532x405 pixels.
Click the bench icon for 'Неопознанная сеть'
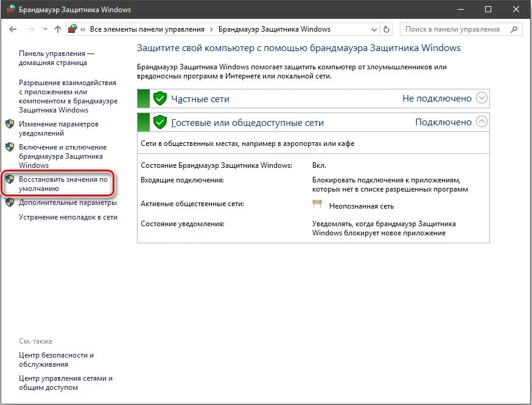(317, 204)
